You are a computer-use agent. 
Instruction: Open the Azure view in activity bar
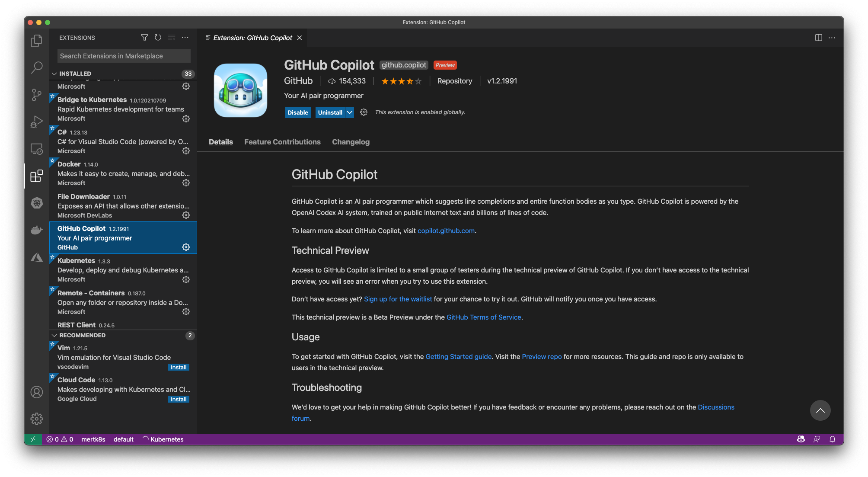pyautogui.click(x=37, y=257)
